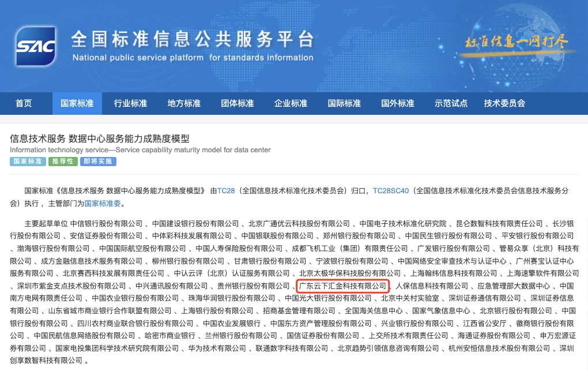The width and height of the screenshot is (588, 371).
Task: Click the text 全国海关信息中心
Action: [x=374, y=311]
